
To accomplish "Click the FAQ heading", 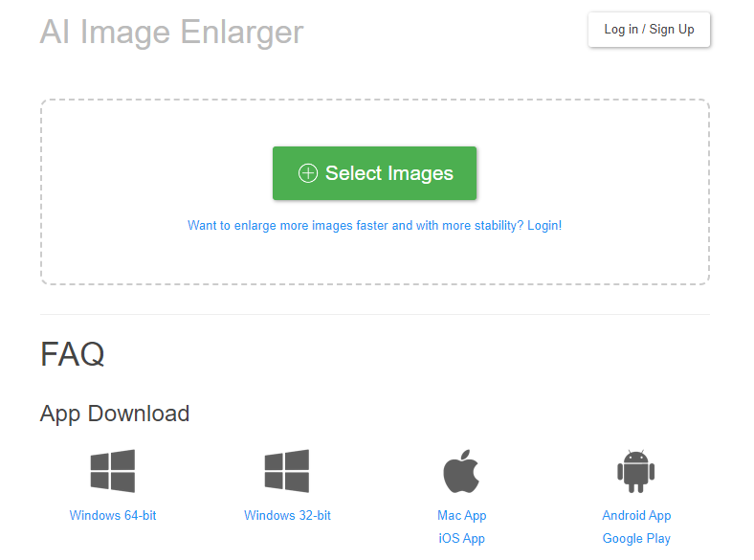I will point(73,354).
